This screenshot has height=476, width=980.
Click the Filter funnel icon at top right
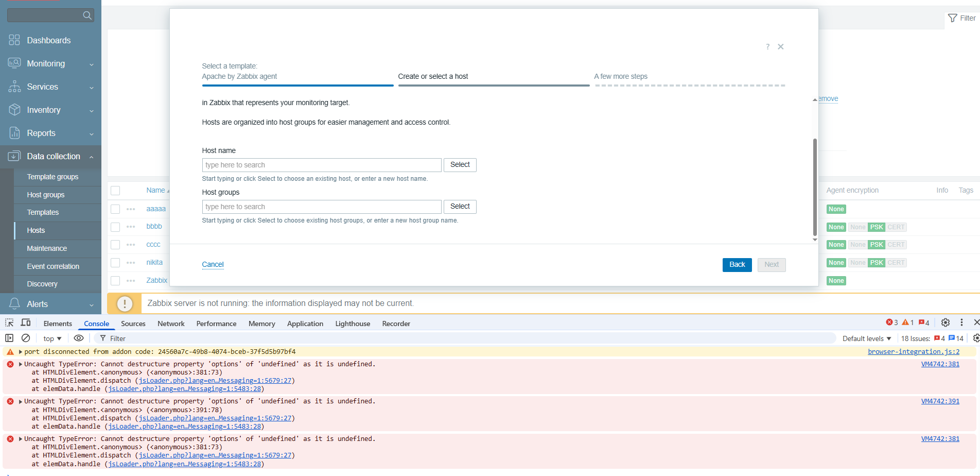pyautogui.click(x=953, y=18)
